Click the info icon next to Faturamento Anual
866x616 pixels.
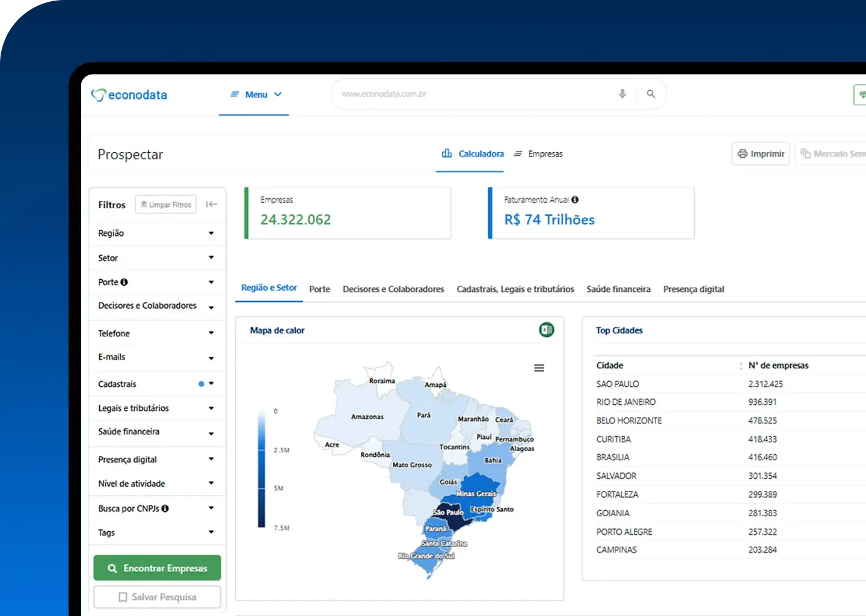pos(576,199)
